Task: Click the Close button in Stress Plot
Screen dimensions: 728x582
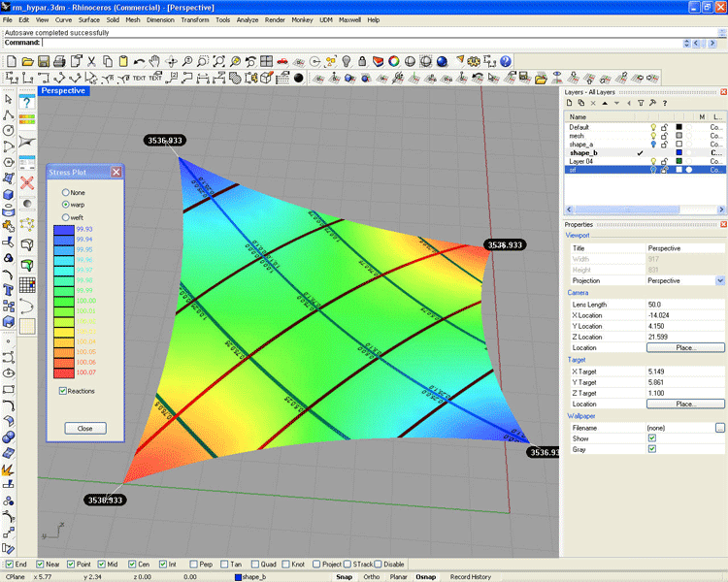Action: pos(85,428)
